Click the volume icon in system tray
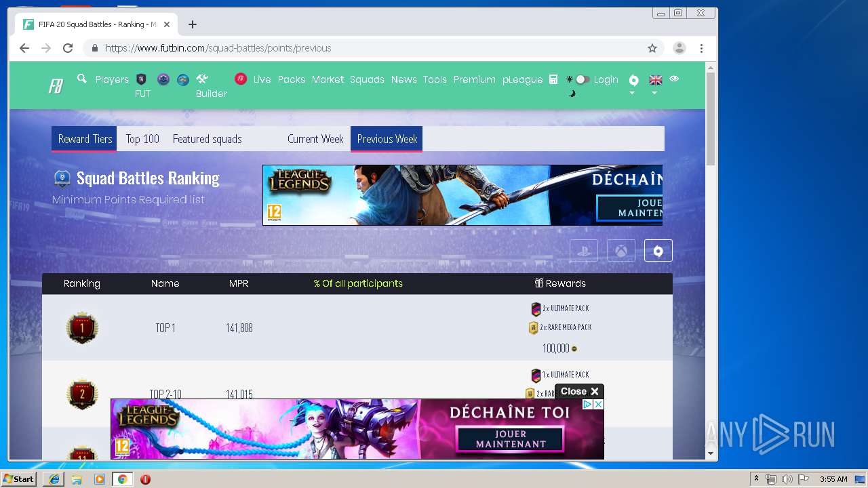Image resolution: width=868 pixels, height=488 pixels. pyautogui.click(x=787, y=479)
